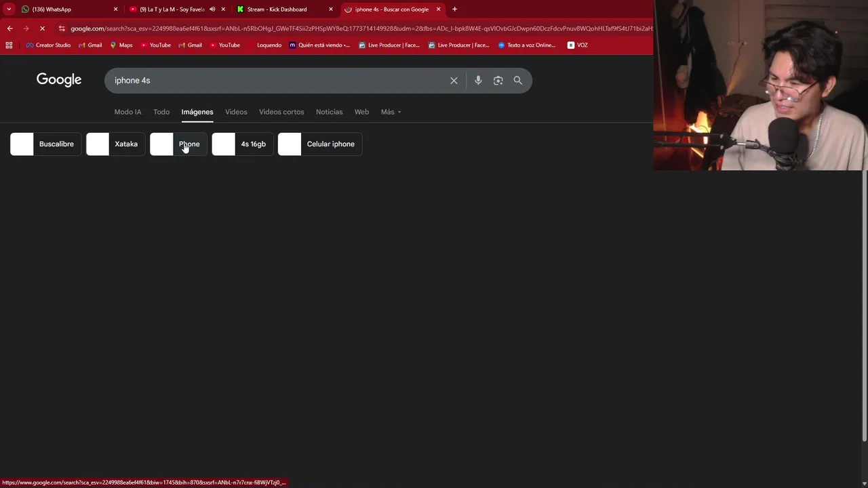Filter images by Buscalibre chip
The width and height of the screenshot is (868, 488).
click(x=46, y=144)
